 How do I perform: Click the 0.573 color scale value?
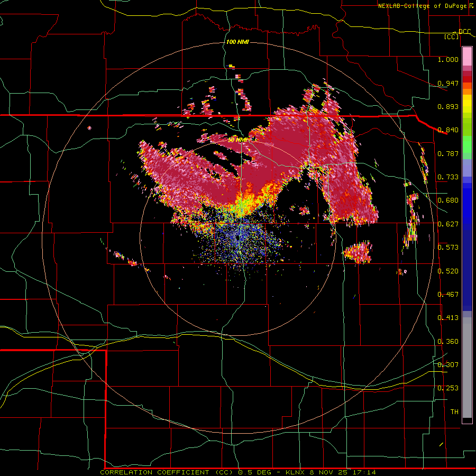(448, 248)
